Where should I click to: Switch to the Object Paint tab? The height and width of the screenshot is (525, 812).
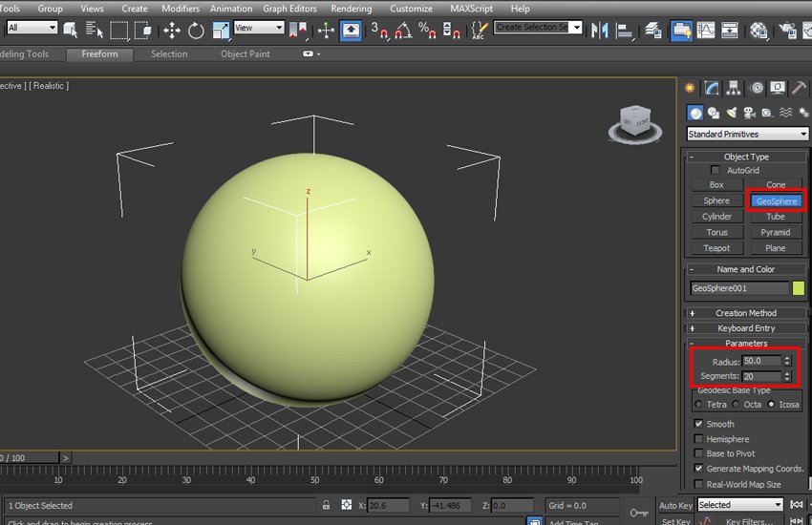point(246,54)
